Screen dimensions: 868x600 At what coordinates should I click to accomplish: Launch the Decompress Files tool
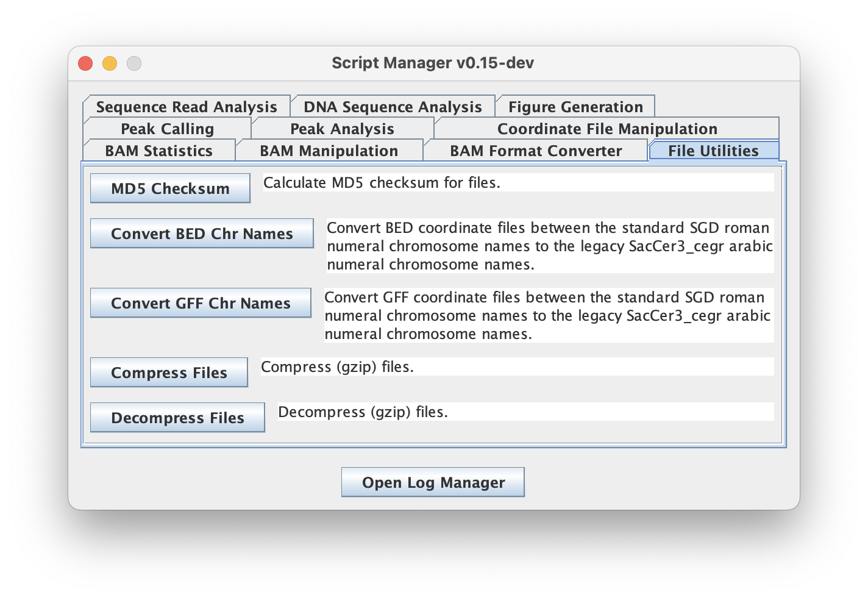pos(177,418)
